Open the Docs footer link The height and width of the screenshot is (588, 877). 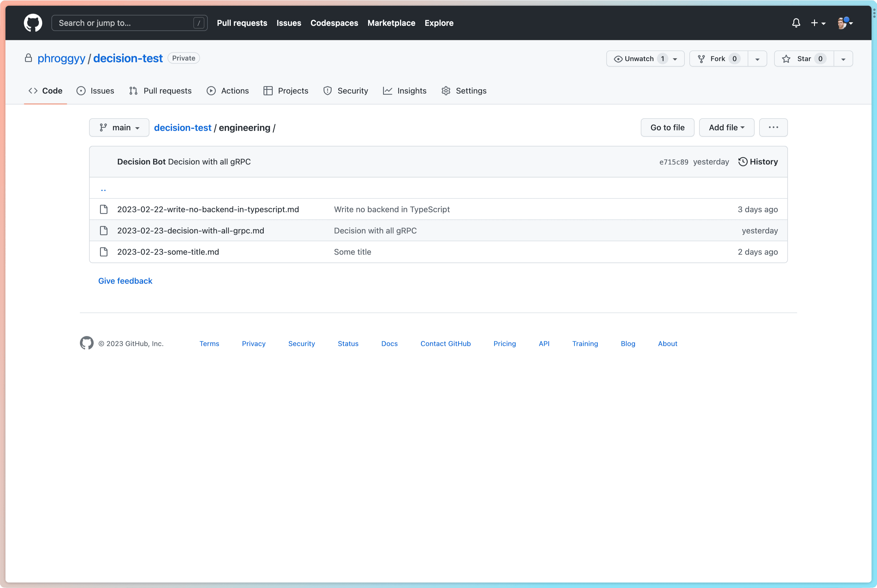[389, 344]
